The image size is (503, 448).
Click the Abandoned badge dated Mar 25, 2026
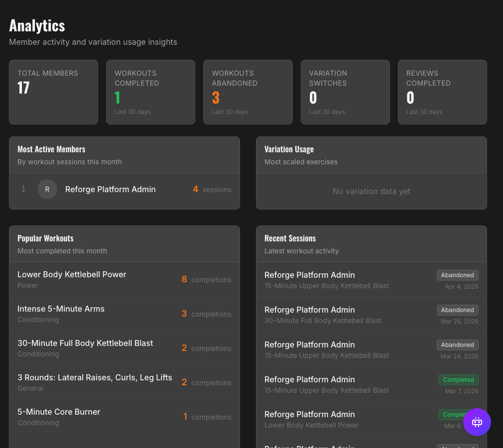[x=458, y=310]
